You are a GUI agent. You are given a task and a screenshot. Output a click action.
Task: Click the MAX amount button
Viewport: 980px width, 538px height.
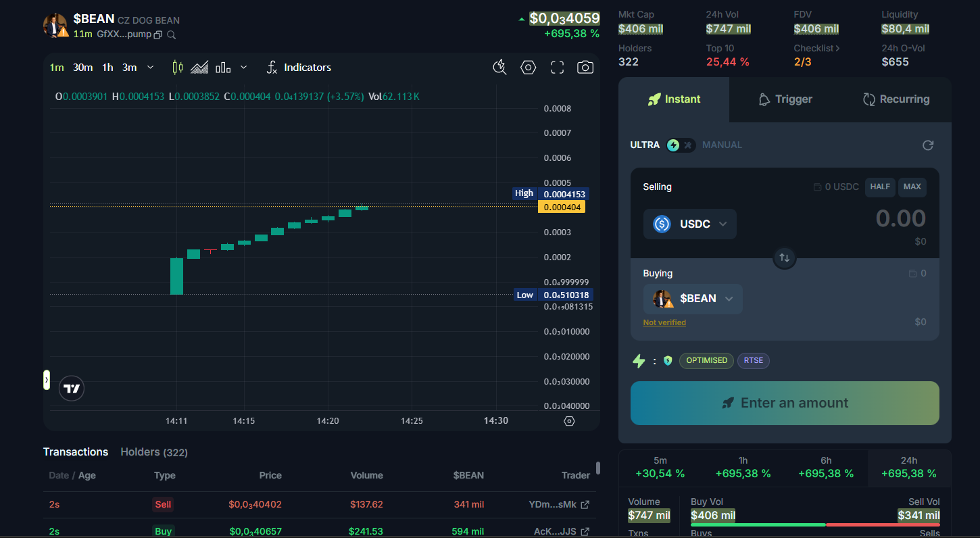pyautogui.click(x=912, y=187)
